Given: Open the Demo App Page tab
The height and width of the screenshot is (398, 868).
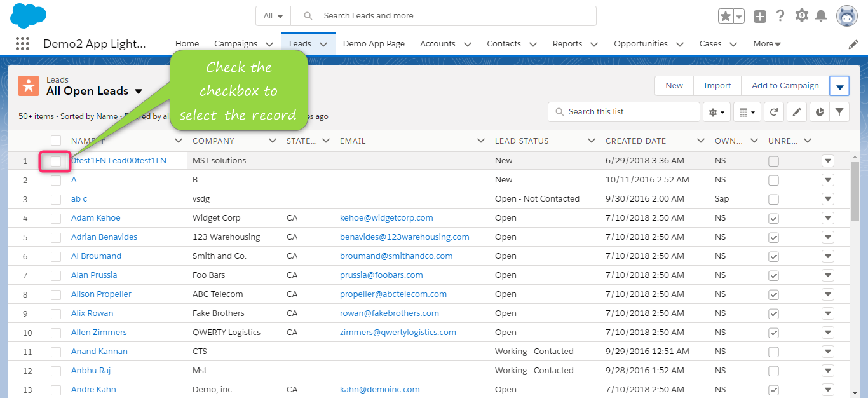Looking at the screenshot, I should click(374, 44).
